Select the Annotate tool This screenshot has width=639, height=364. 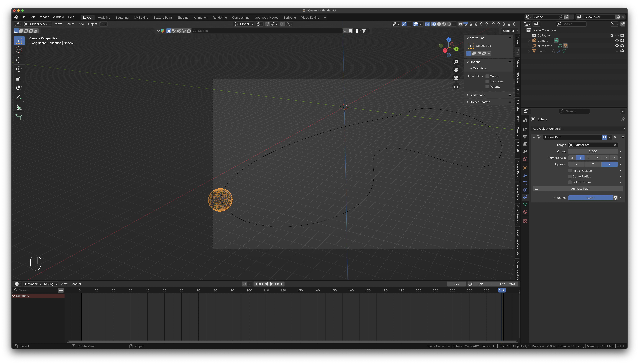19,98
